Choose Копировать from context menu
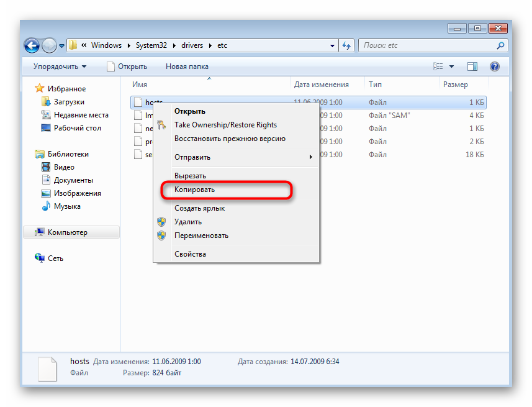The image size is (532, 407). pyautogui.click(x=194, y=190)
